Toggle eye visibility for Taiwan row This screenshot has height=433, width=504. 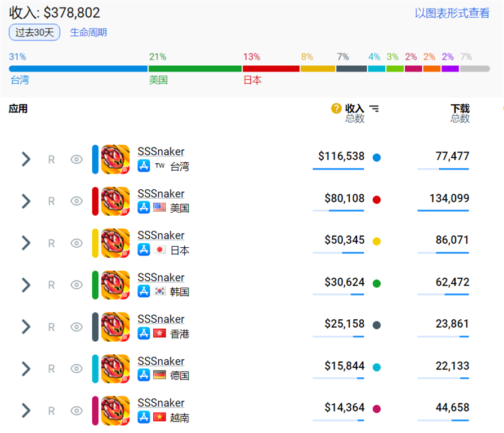click(x=77, y=159)
